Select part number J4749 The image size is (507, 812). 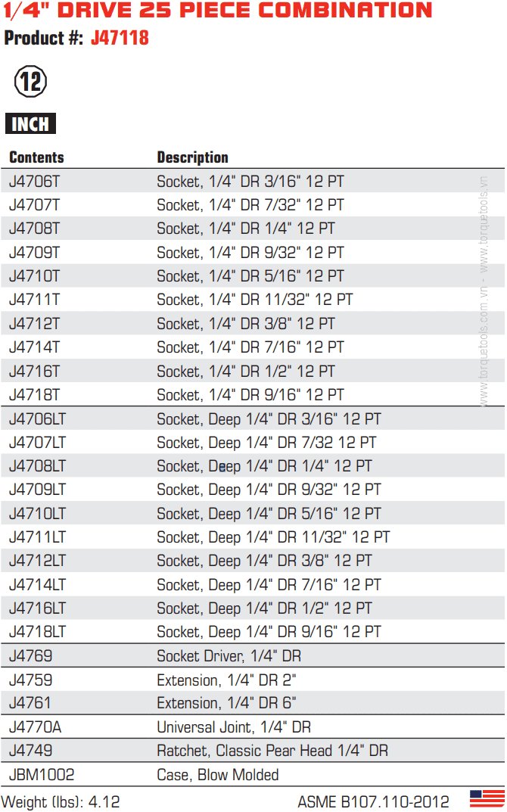[30, 751]
